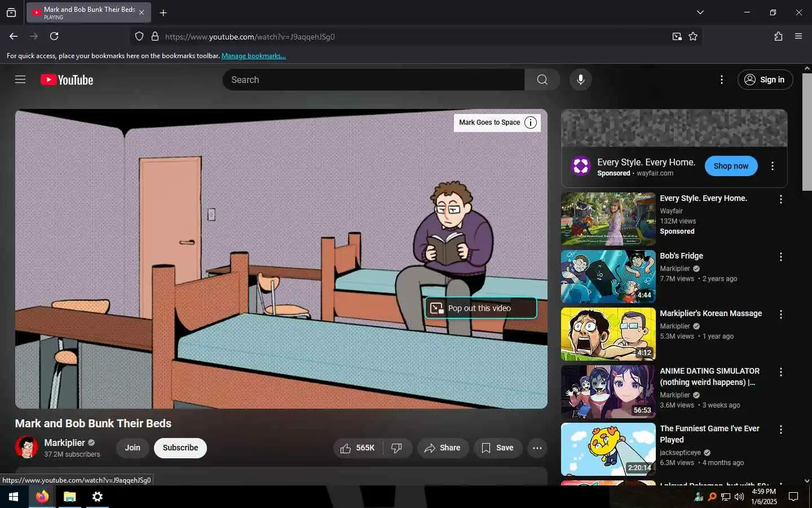Open menu for Bob's Fridge video
The width and height of the screenshot is (812, 508).
click(x=781, y=257)
